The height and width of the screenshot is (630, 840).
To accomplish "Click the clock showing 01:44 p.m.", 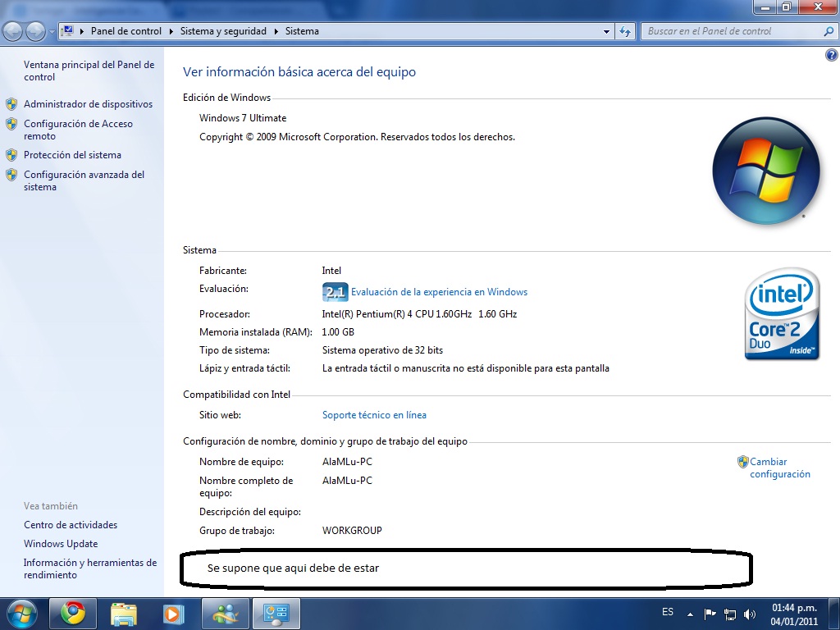I will coord(794,614).
